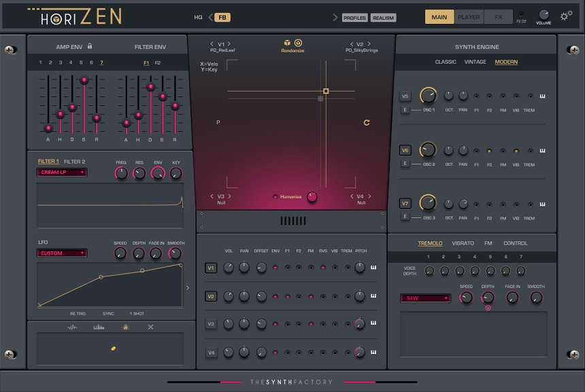Toggle the V4 voice in the mixer

pos(211,353)
